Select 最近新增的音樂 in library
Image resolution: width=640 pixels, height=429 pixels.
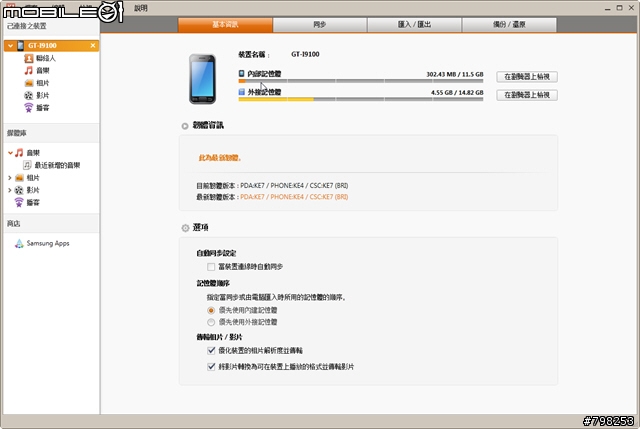pyautogui.click(x=57, y=165)
